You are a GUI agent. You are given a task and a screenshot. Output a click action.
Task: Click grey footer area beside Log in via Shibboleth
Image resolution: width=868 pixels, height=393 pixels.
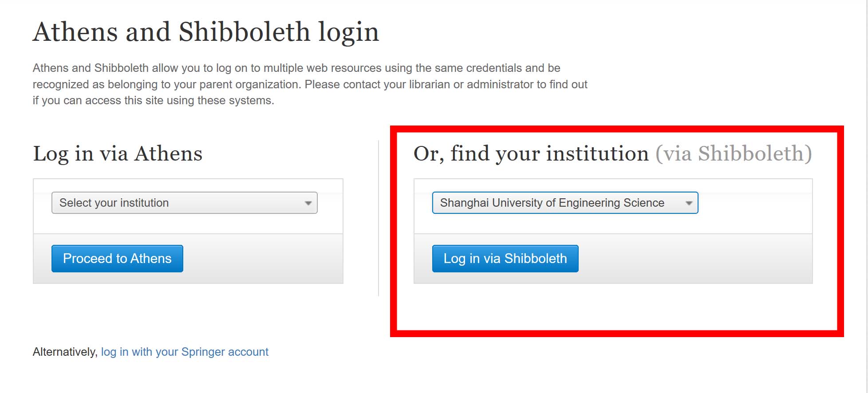click(692, 259)
